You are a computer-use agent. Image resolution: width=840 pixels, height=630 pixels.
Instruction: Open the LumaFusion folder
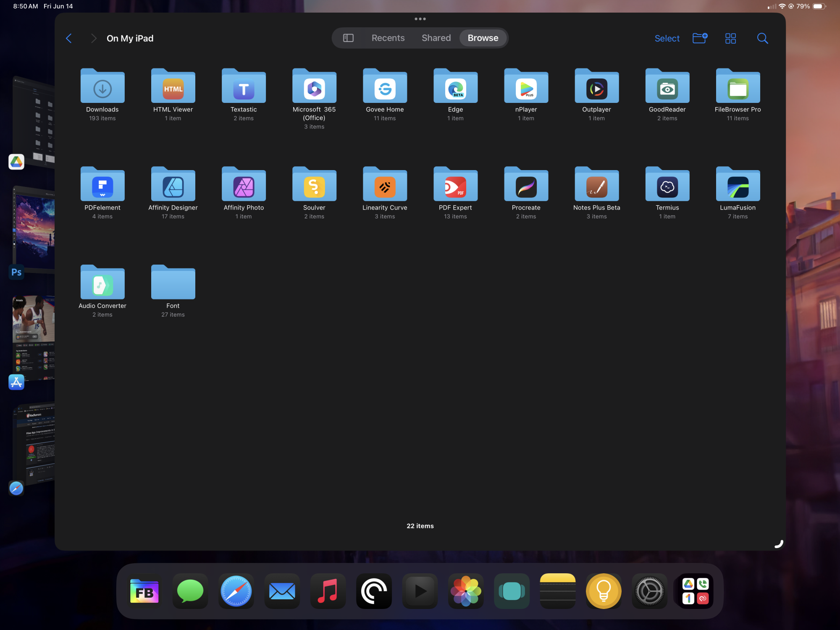(x=738, y=185)
